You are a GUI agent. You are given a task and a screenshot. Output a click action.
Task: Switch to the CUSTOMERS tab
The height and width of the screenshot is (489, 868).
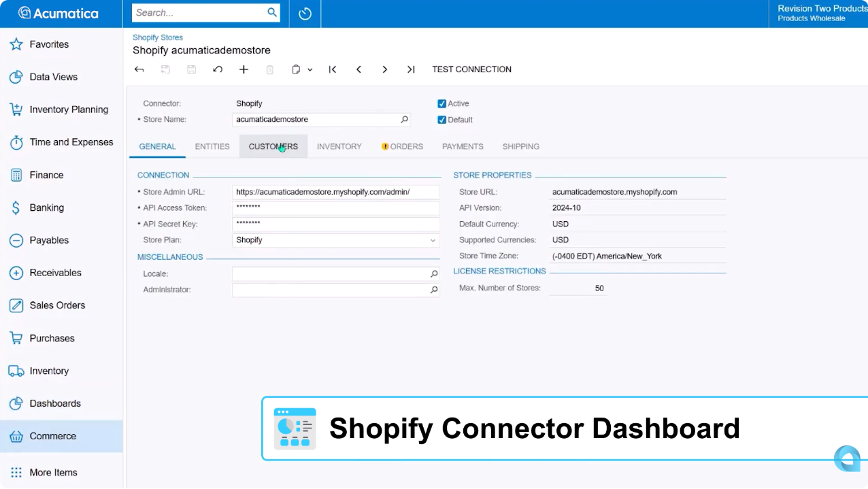tap(273, 146)
